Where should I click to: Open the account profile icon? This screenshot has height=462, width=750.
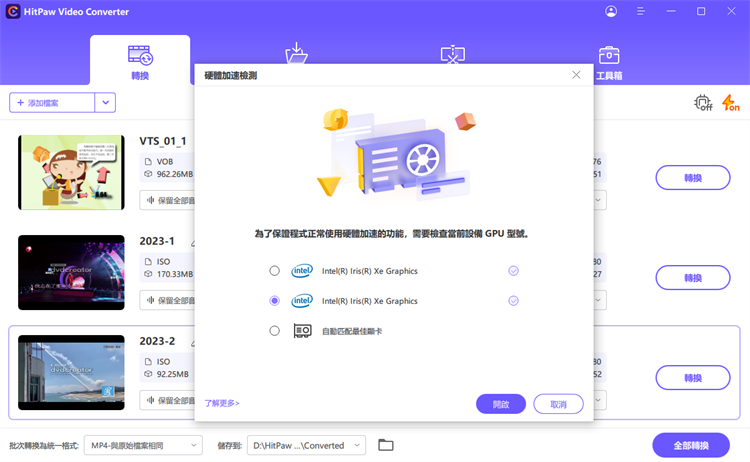click(611, 11)
